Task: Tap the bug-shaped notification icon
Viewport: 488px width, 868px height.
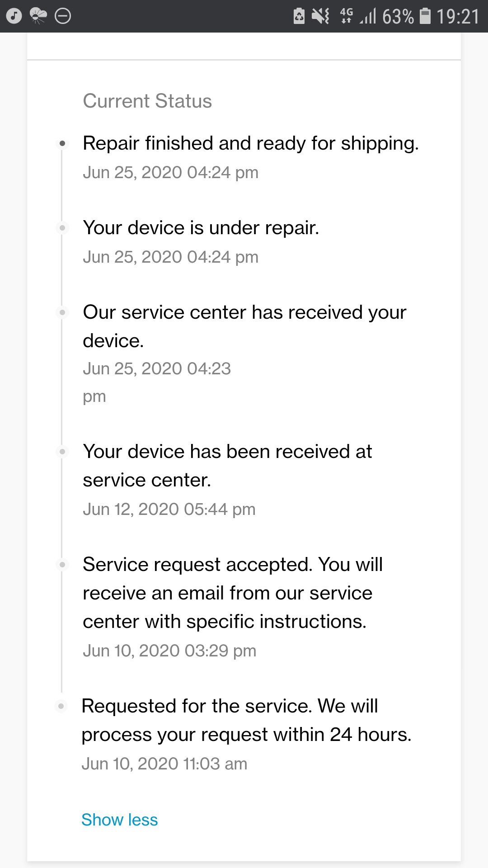Action: (38, 16)
